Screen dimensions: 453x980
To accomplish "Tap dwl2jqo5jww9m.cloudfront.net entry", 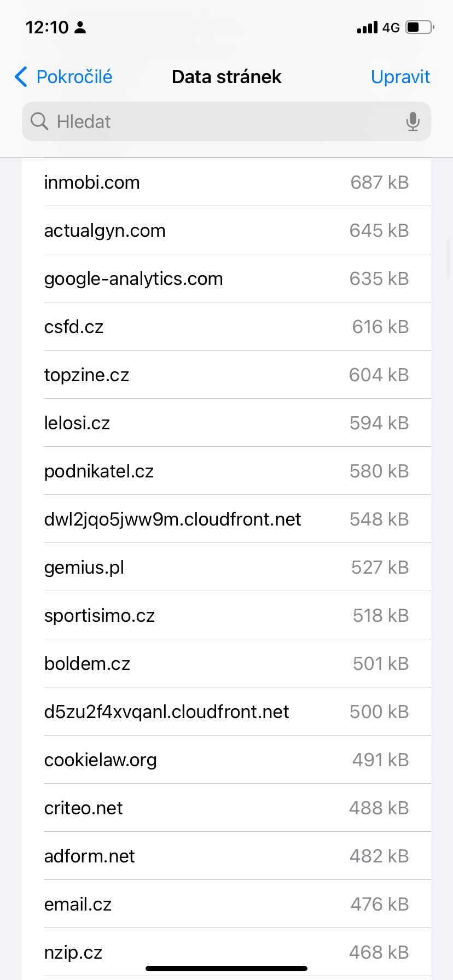I will click(226, 520).
